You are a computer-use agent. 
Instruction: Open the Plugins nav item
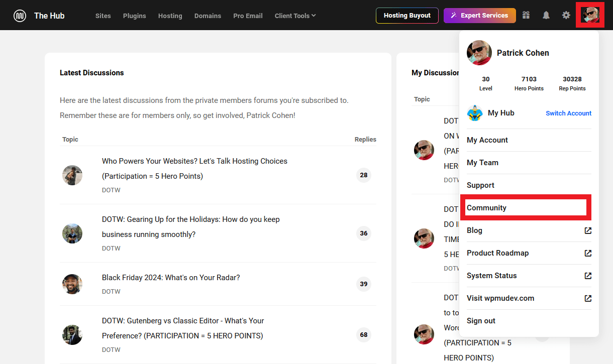135,16
